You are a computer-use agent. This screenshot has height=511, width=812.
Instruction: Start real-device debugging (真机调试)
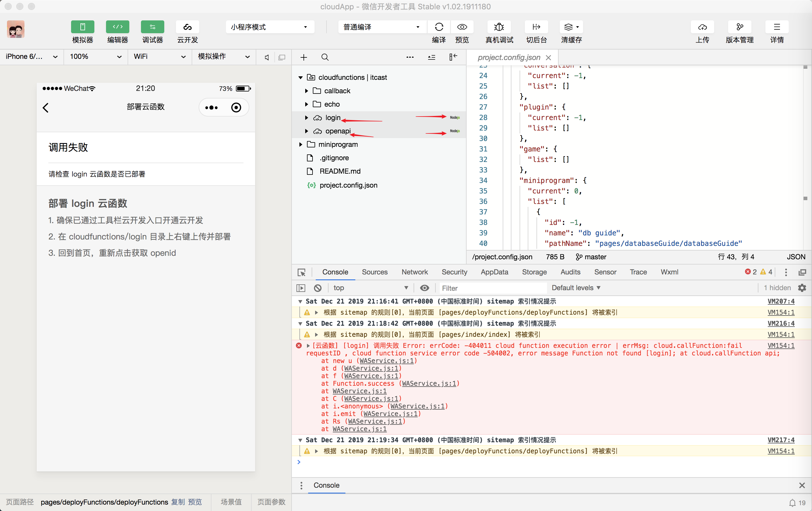point(499,27)
